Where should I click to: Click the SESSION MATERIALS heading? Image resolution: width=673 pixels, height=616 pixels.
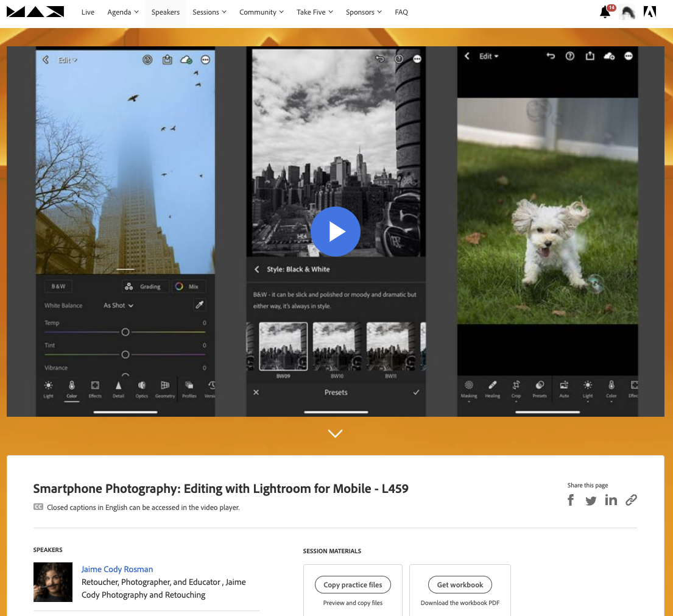(x=332, y=551)
